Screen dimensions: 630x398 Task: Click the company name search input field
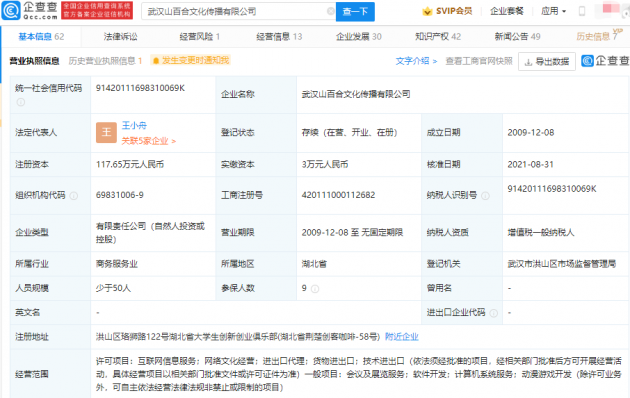click(235, 12)
